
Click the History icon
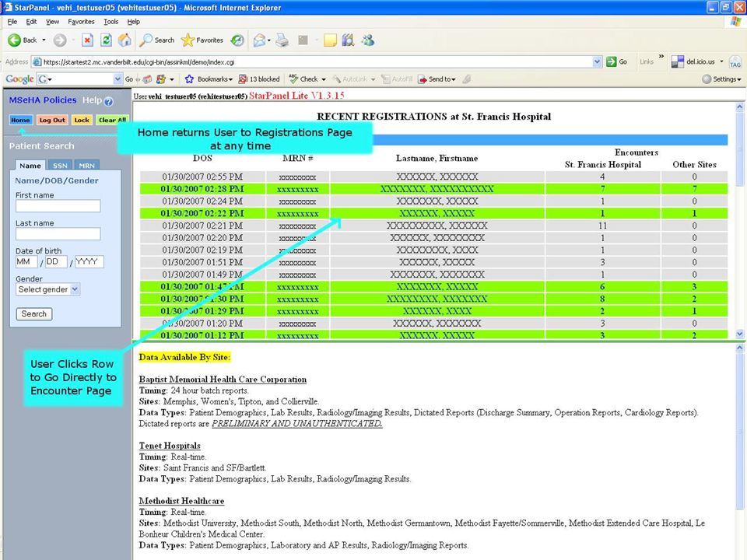coord(237,40)
